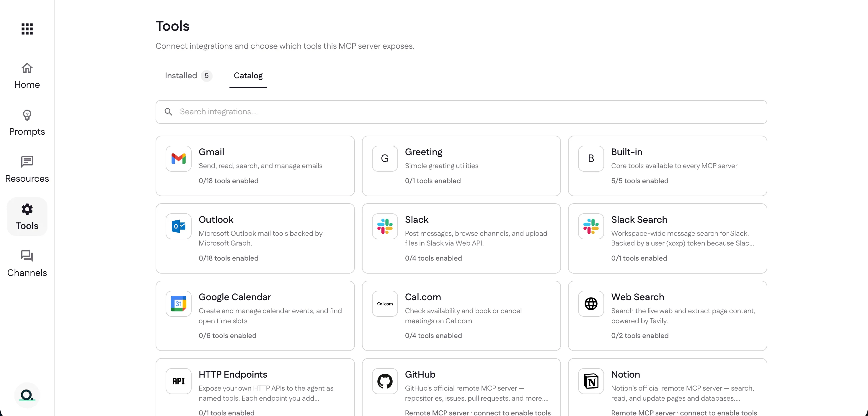Open the Outlook integration title
The image size is (868, 416).
[216, 220]
